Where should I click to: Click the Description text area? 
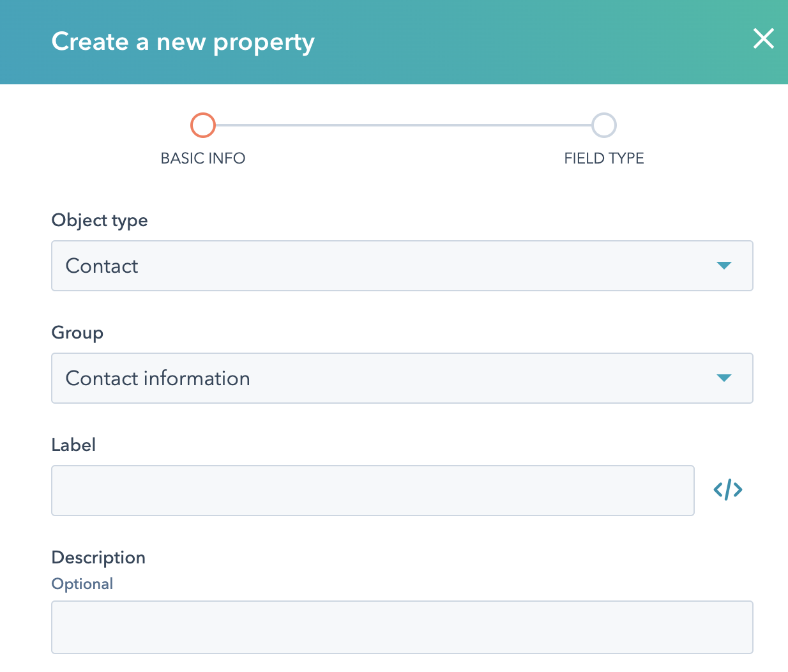coord(402,627)
